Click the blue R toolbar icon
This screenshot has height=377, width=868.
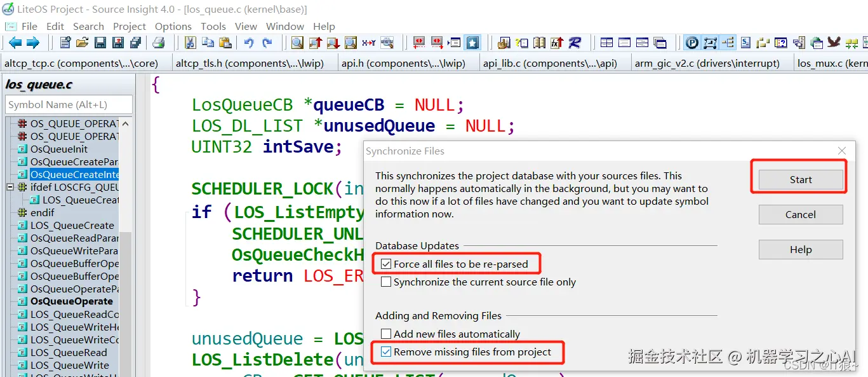[575, 43]
